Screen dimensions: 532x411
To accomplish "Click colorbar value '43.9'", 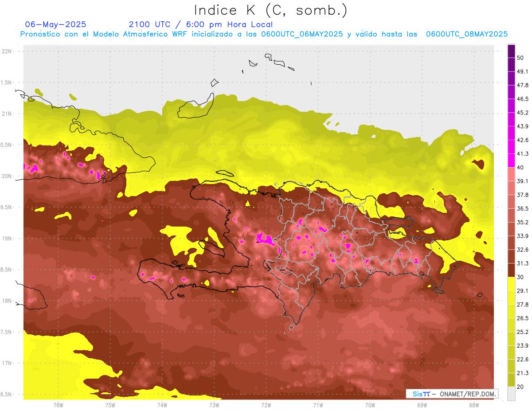I will click(523, 126).
